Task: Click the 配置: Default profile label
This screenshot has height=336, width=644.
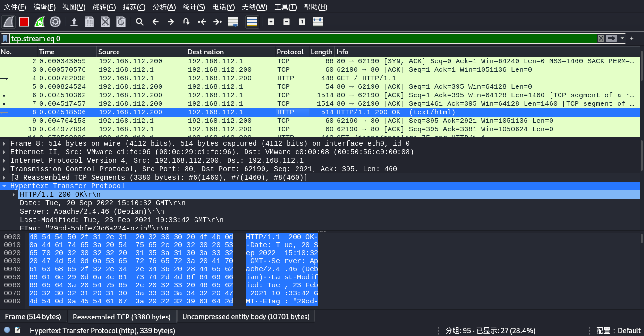Action: 618,331
